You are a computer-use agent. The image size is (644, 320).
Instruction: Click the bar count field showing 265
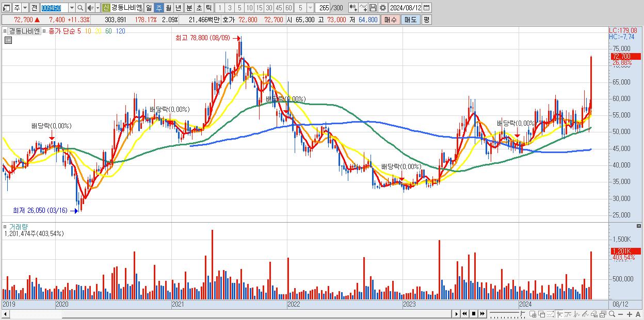point(324,8)
